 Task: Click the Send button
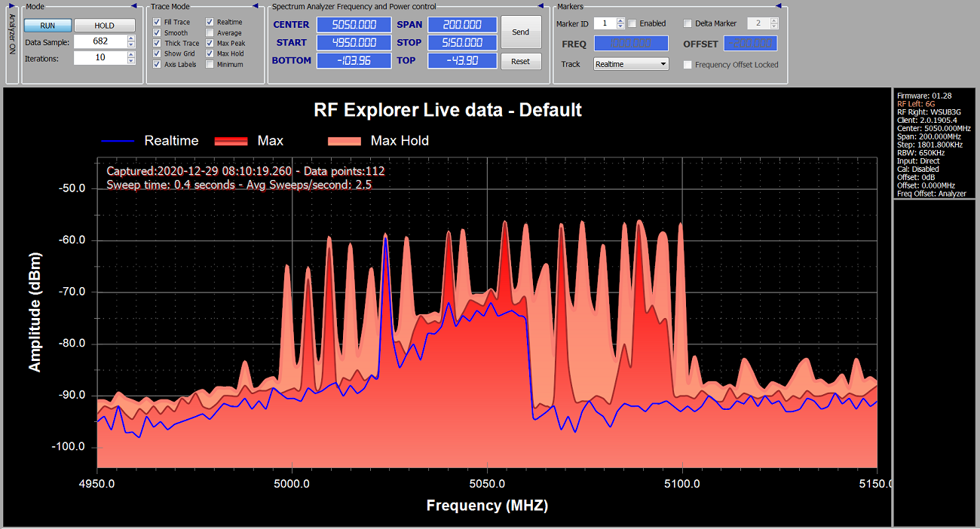pyautogui.click(x=521, y=32)
